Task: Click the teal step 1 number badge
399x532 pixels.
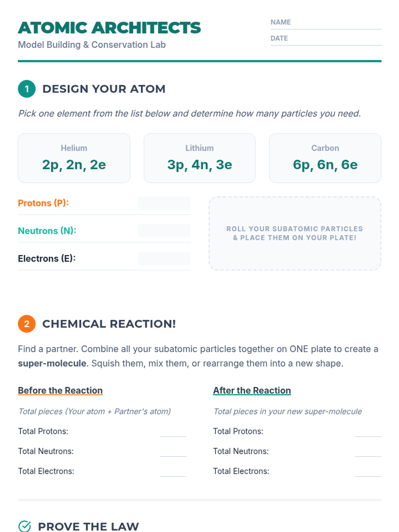Action: tap(27, 89)
